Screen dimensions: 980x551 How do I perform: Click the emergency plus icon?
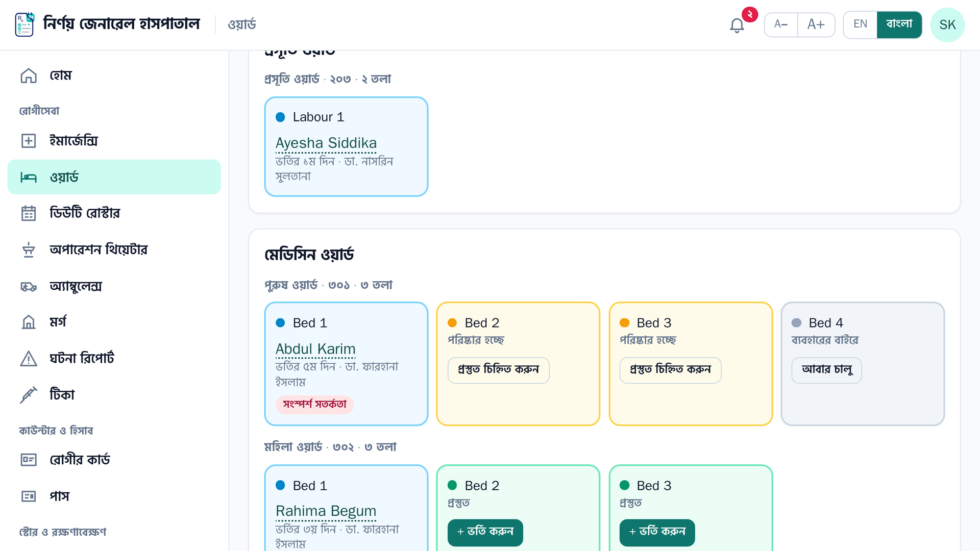point(29,141)
